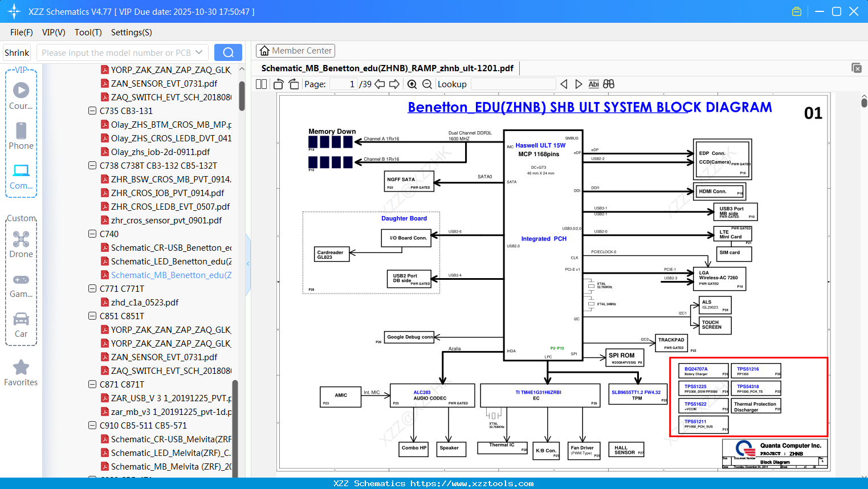Focus the model number search field
Viewport: 868px width, 489px height.
[x=117, y=52]
